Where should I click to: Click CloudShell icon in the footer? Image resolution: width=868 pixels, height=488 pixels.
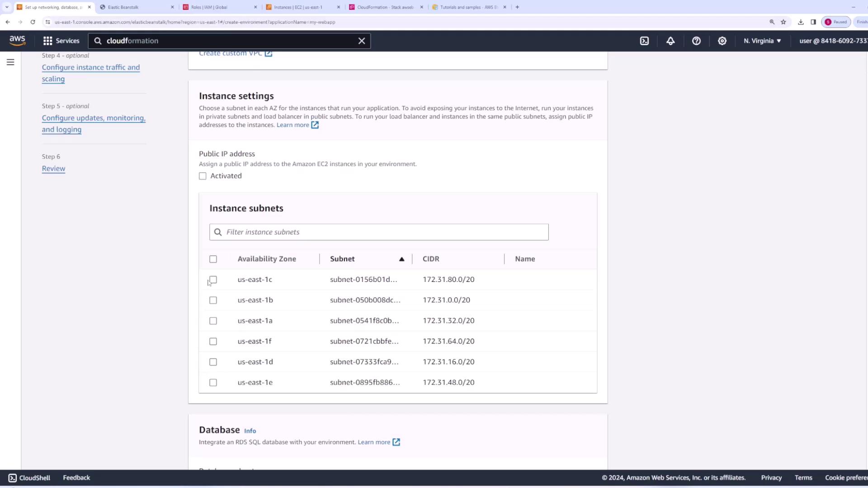(x=13, y=478)
